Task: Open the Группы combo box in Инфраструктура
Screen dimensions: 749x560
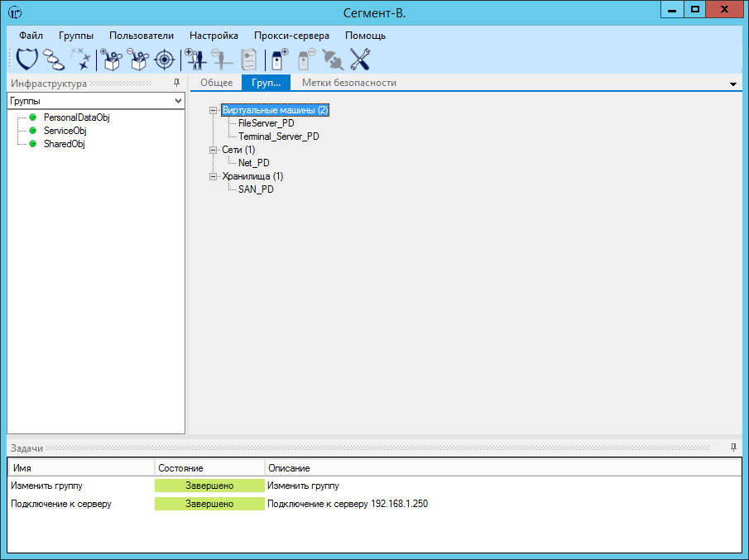Action: coord(96,101)
